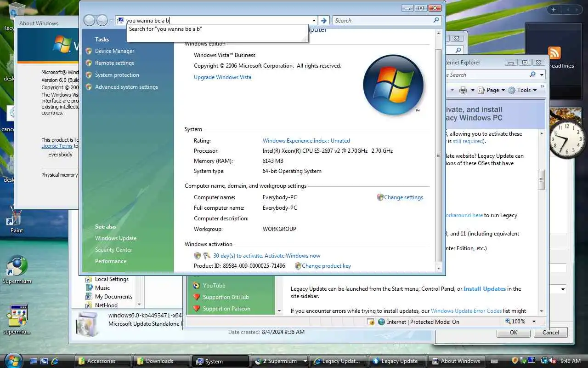The width and height of the screenshot is (588, 368).
Task: Open the Tools menu in Internet Explorer
Action: point(522,90)
